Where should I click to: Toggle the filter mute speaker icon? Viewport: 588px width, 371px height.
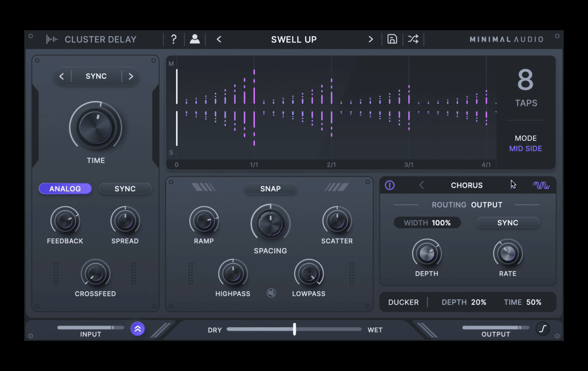271,293
